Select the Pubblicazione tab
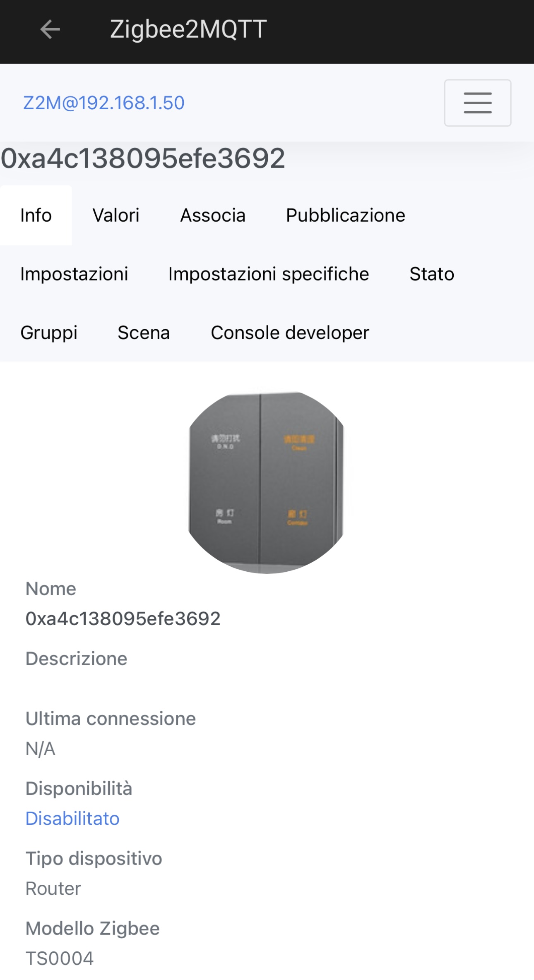The height and width of the screenshot is (980, 534). tap(345, 215)
